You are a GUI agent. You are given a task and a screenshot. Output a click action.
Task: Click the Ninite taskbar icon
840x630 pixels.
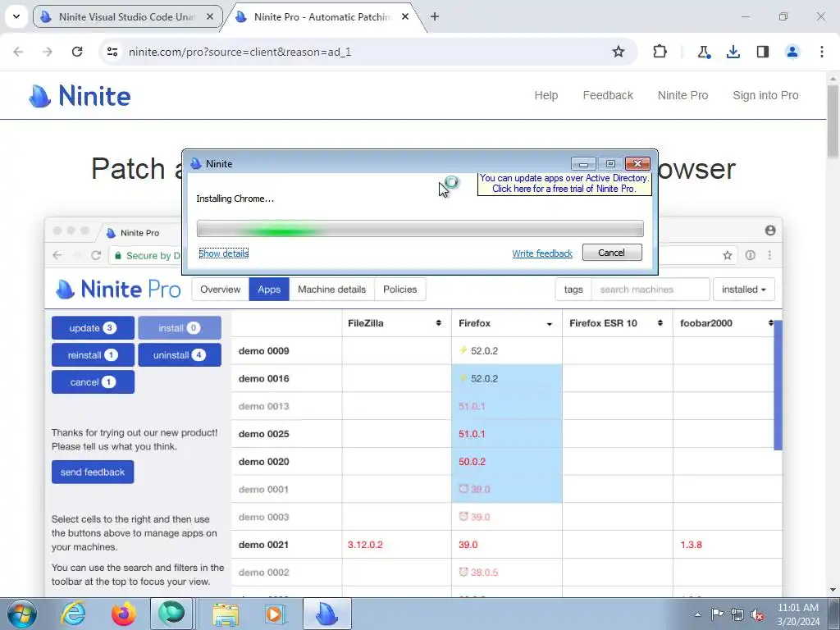coord(326,614)
